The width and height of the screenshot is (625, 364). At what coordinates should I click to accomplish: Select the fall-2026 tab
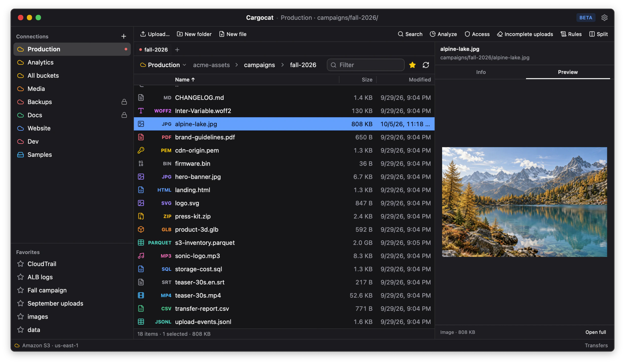[x=153, y=50]
